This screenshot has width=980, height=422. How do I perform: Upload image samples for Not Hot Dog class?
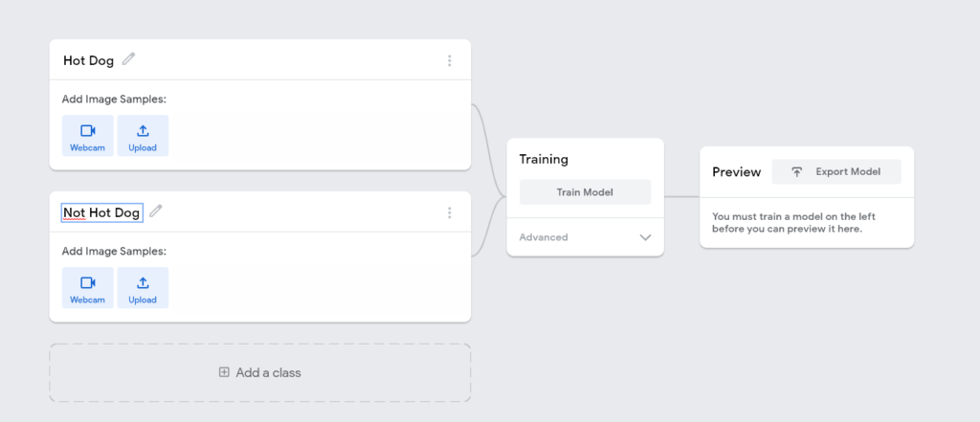coord(143,288)
